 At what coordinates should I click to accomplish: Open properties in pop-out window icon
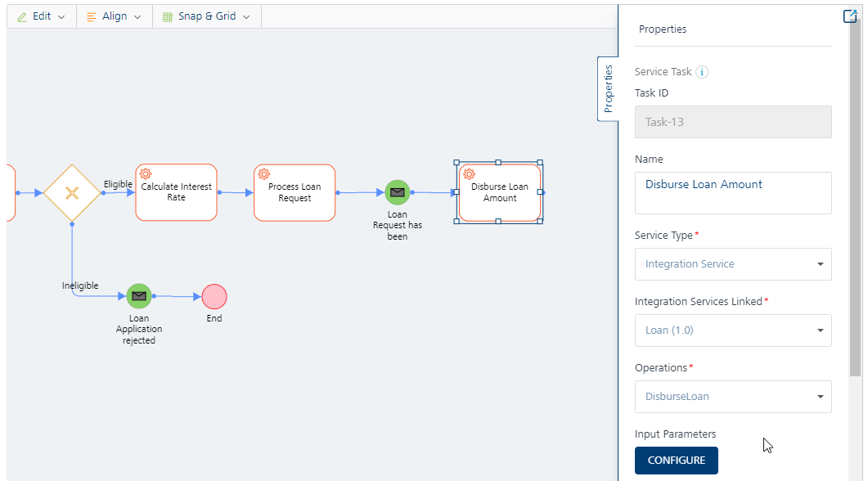coord(850,16)
